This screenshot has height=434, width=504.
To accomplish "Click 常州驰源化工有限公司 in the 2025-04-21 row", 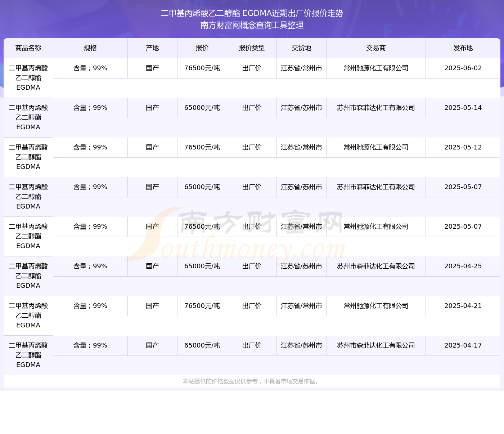I will point(376,306).
